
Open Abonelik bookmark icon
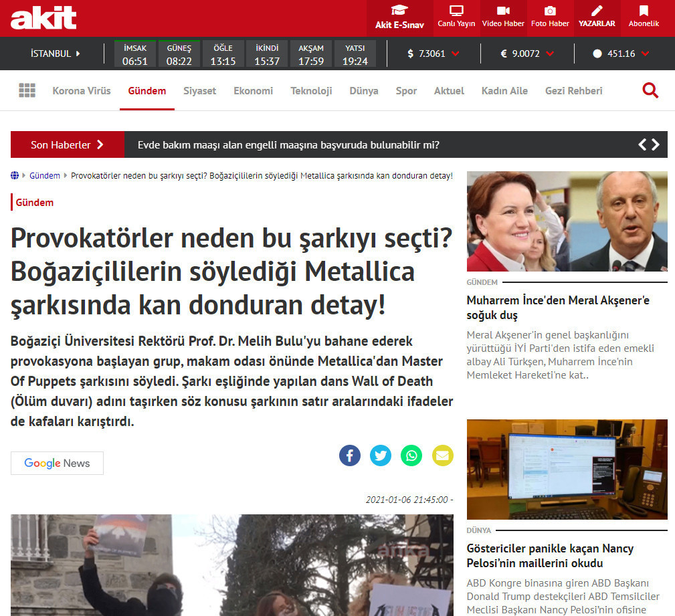click(x=644, y=11)
